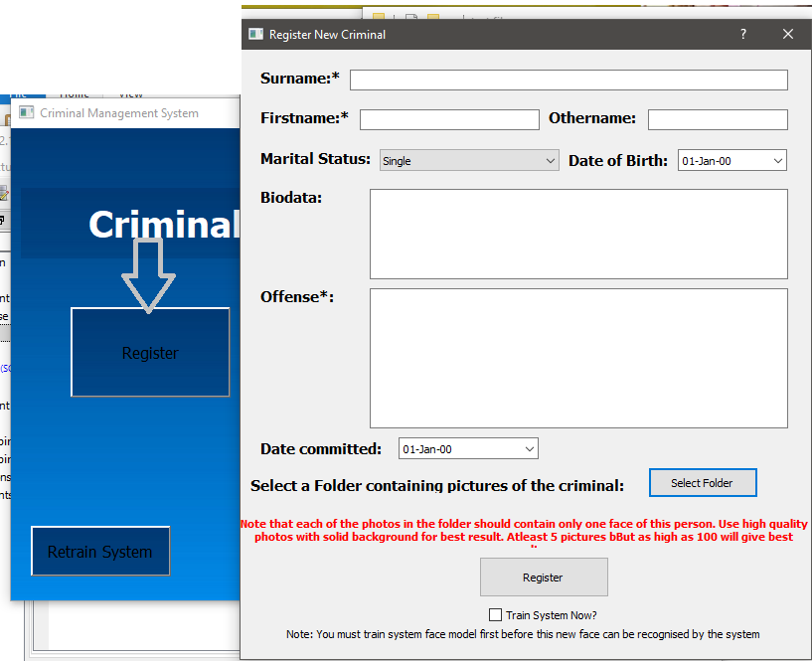Click the Othername input field
This screenshot has width=812, height=661.
coord(718,119)
